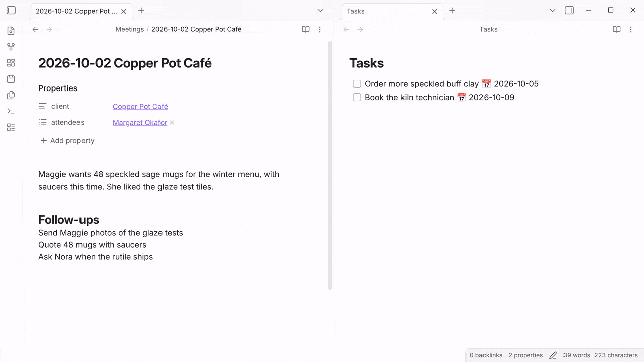Click the 2 properties status item
This screenshot has height=362, width=644.
pyautogui.click(x=526, y=355)
